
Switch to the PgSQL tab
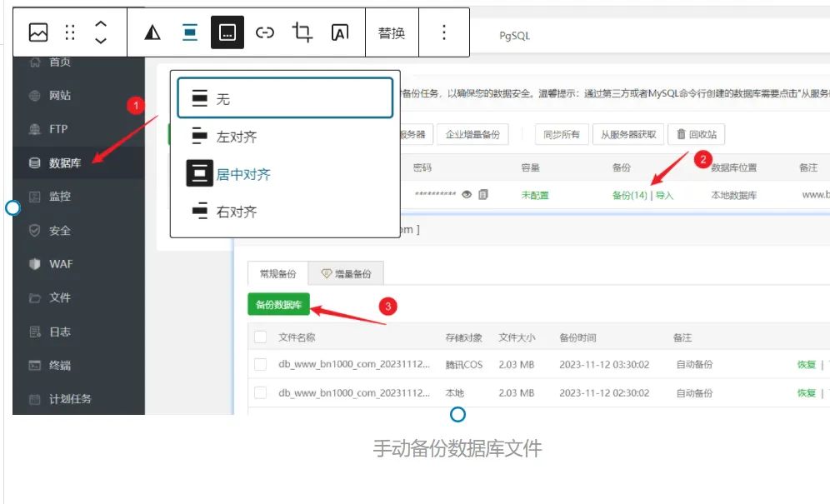click(514, 36)
